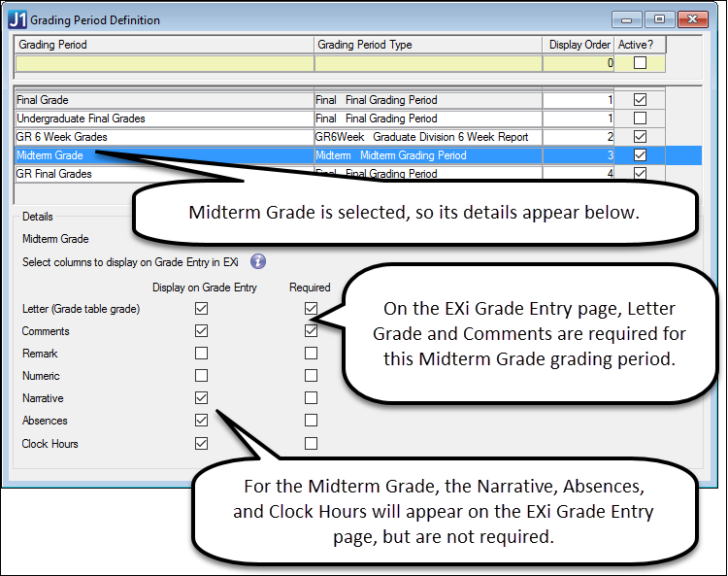Click the Grading Period column header
The height and width of the screenshot is (576, 728).
point(164,45)
